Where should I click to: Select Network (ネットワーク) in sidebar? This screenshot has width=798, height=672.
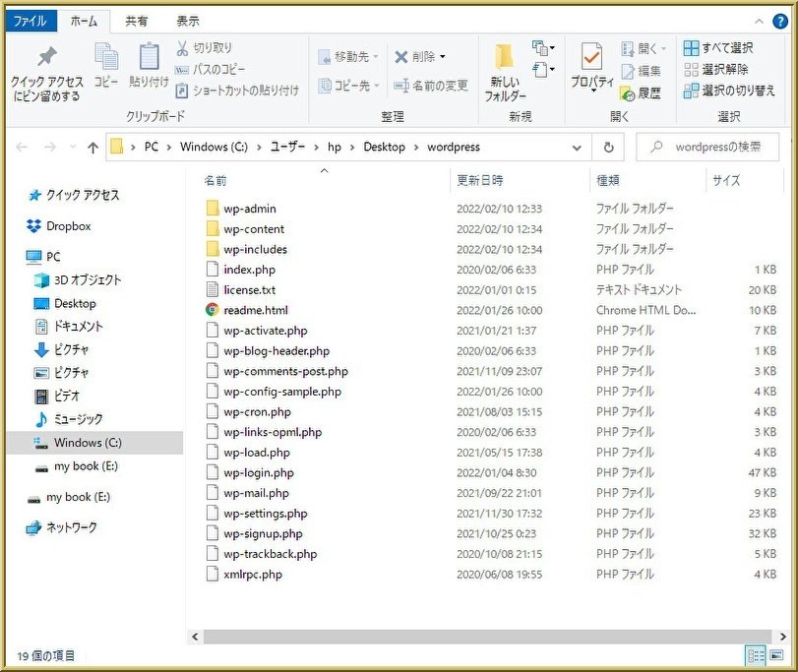point(62,528)
